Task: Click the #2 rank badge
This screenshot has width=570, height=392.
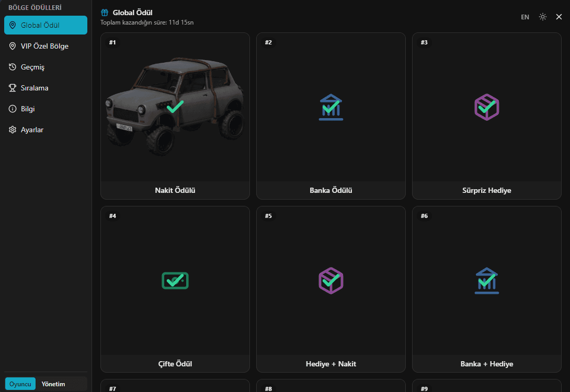Action: point(268,42)
